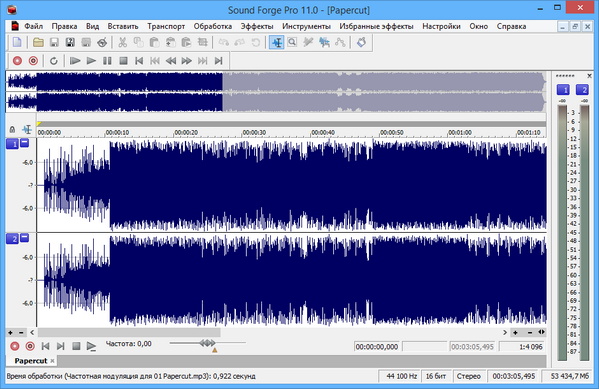Click the Paste clipboard icon

[x=154, y=42]
